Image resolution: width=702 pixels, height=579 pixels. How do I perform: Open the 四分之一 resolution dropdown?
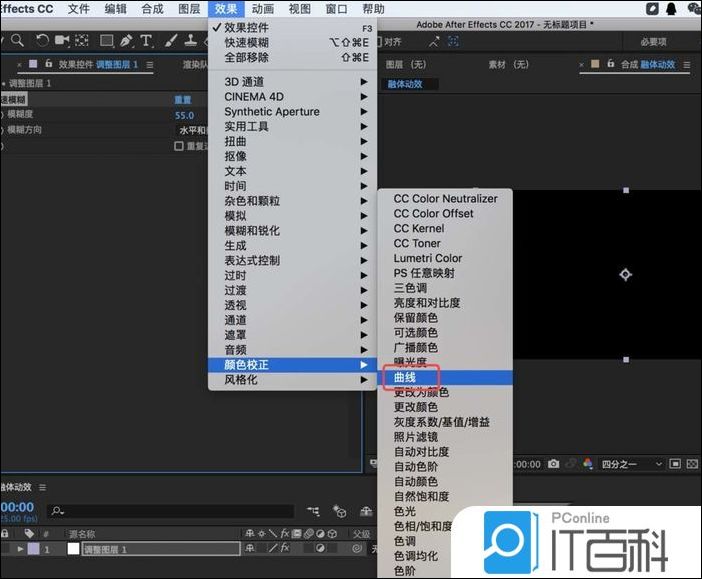(x=631, y=464)
